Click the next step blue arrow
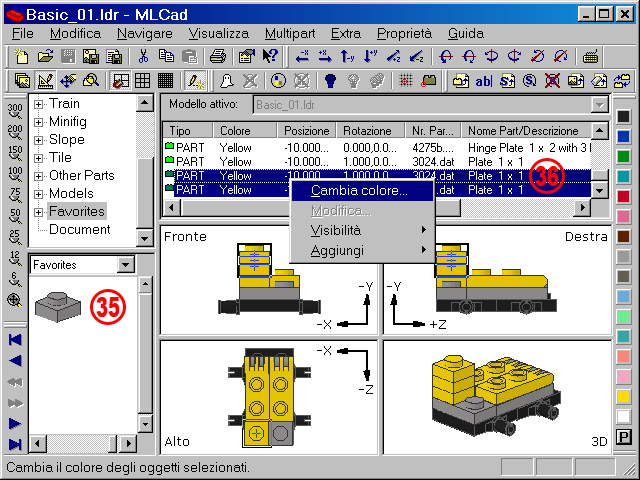This screenshot has width=640, height=480. pos(15,423)
